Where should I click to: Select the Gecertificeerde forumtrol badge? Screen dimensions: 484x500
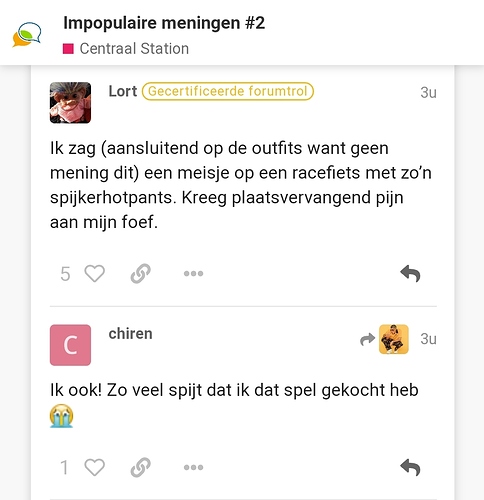click(x=228, y=91)
